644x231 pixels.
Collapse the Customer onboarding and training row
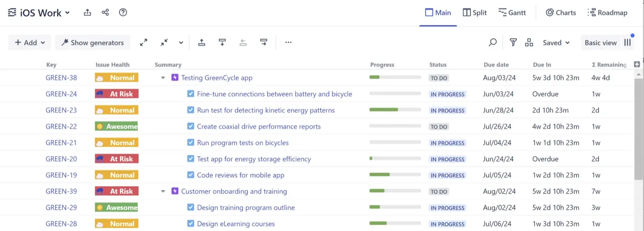click(163, 192)
